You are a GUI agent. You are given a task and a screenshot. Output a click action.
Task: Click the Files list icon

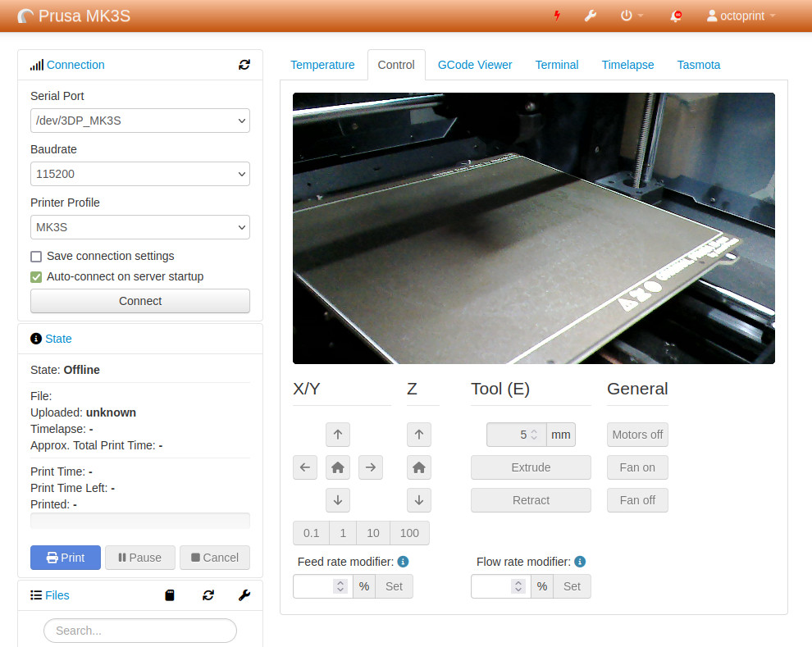tap(36, 595)
